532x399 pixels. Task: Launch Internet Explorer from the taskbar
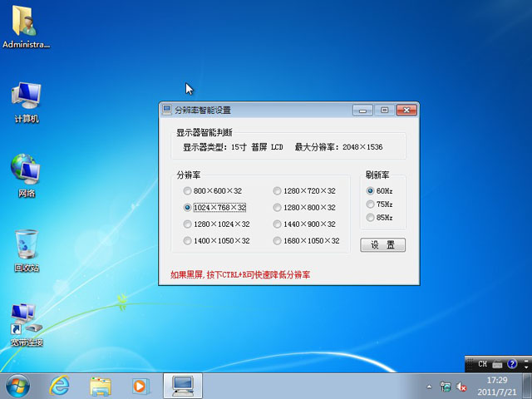click(x=59, y=386)
